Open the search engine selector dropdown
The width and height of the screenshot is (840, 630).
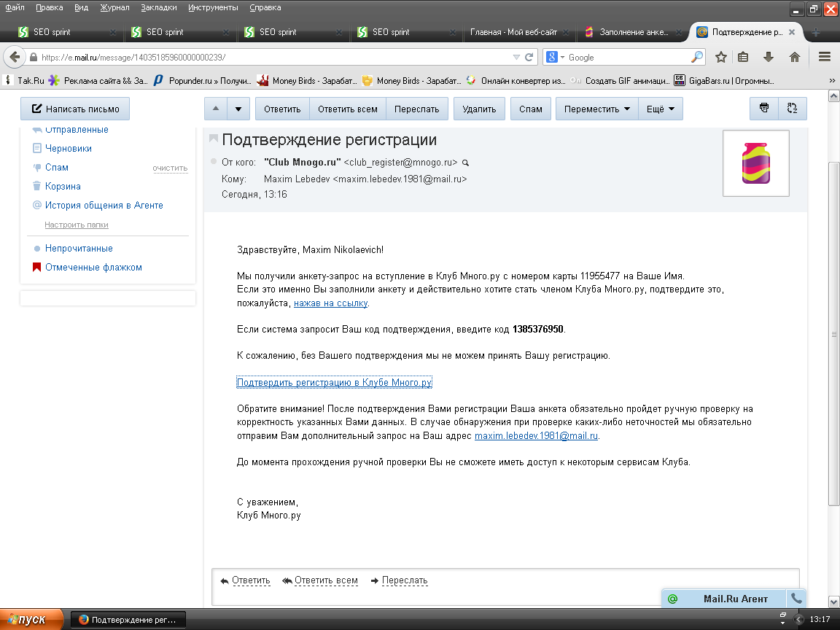(x=555, y=57)
